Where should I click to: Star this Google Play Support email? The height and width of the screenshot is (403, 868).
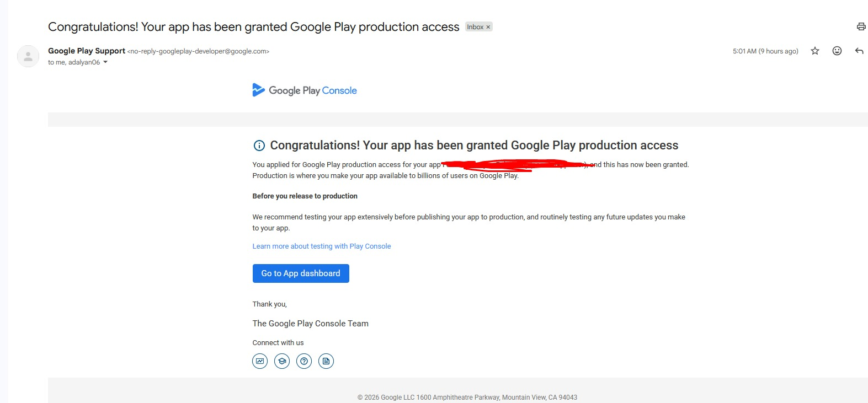coord(815,51)
